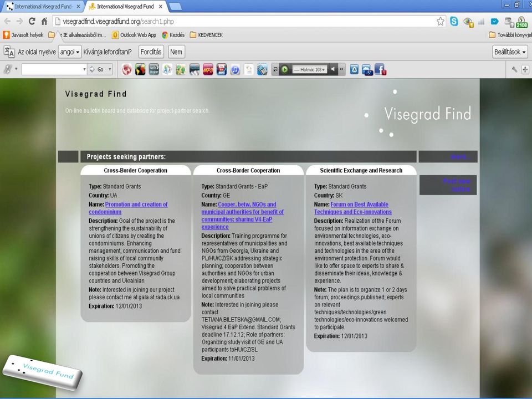Open the MP3 toolbar icon
The height and width of the screenshot is (399, 532).
pos(208,70)
